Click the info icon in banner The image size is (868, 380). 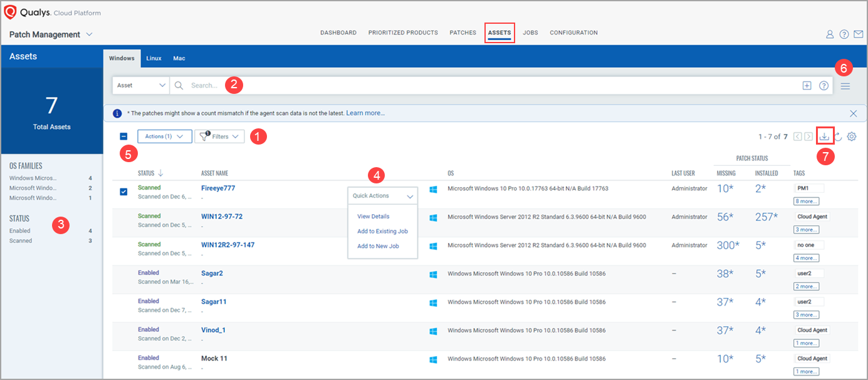117,113
